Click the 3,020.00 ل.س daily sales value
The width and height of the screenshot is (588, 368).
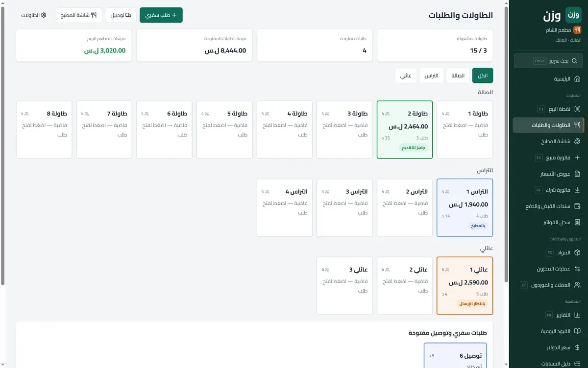(x=105, y=51)
